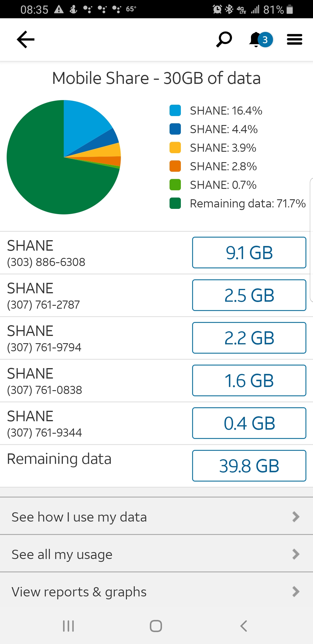Screen dimensions: 313x644
Task: Select the 9.1 GB usage button
Action: pyautogui.click(x=249, y=253)
